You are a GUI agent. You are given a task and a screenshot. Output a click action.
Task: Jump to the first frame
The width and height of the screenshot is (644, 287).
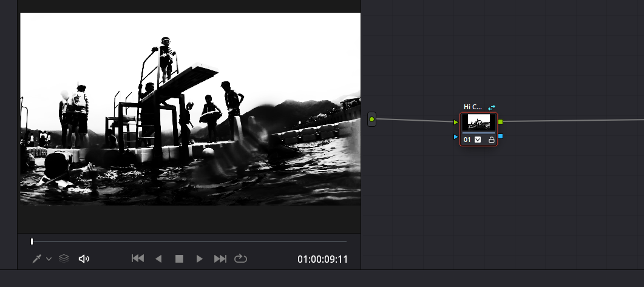(x=138, y=258)
